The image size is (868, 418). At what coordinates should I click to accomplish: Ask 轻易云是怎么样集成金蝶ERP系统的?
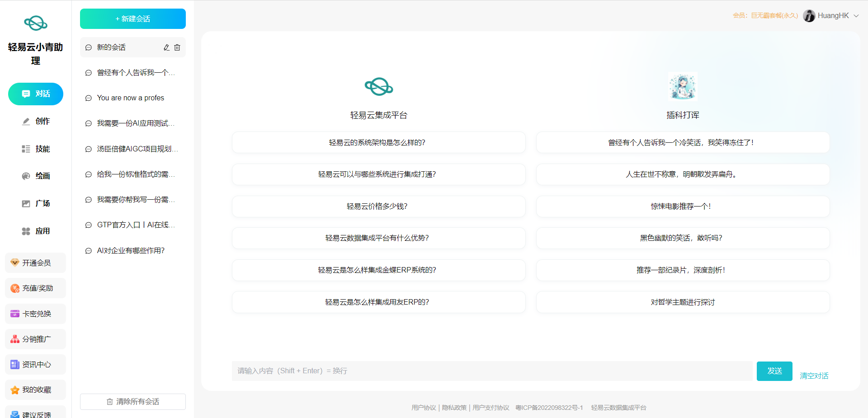(x=379, y=270)
